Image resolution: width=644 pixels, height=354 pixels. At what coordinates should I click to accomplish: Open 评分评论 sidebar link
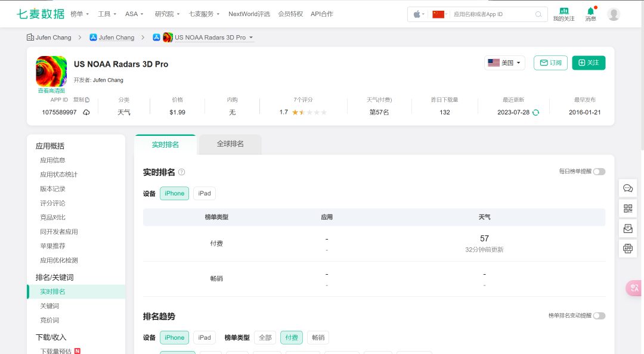(52, 203)
